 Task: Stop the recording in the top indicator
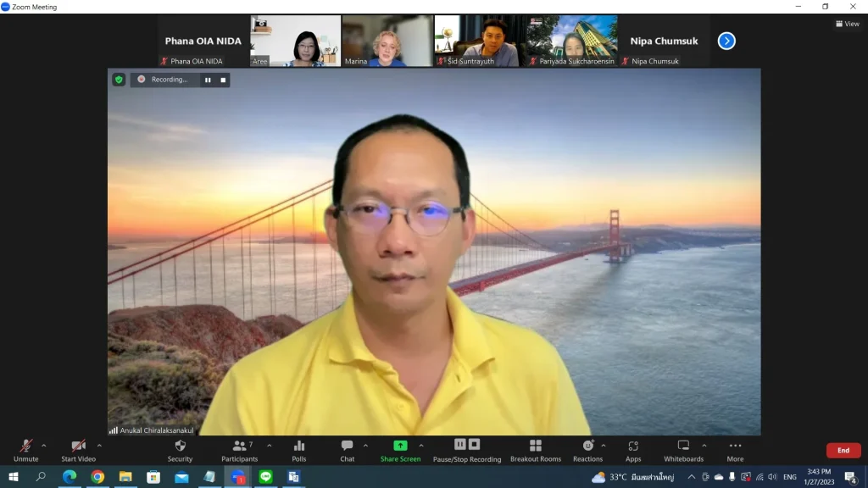(x=223, y=80)
